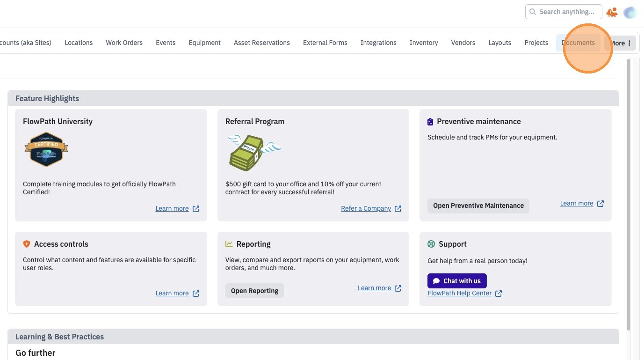The width and height of the screenshot is (644, 360).
Task: Click text 'Get help from a real person today!'
Action: click(478, 261)
